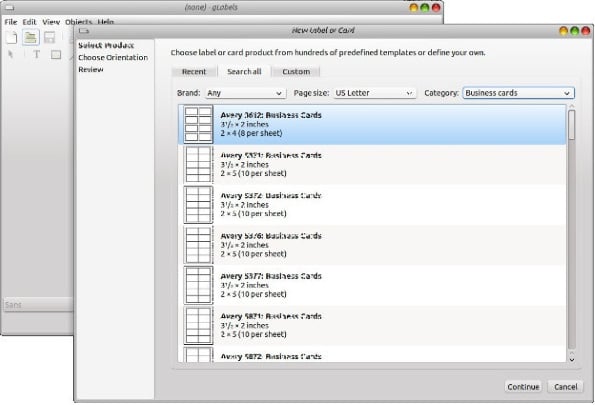
Task: Click the Open file folder icon in gLabels toolbar
Action: (31, 38)
